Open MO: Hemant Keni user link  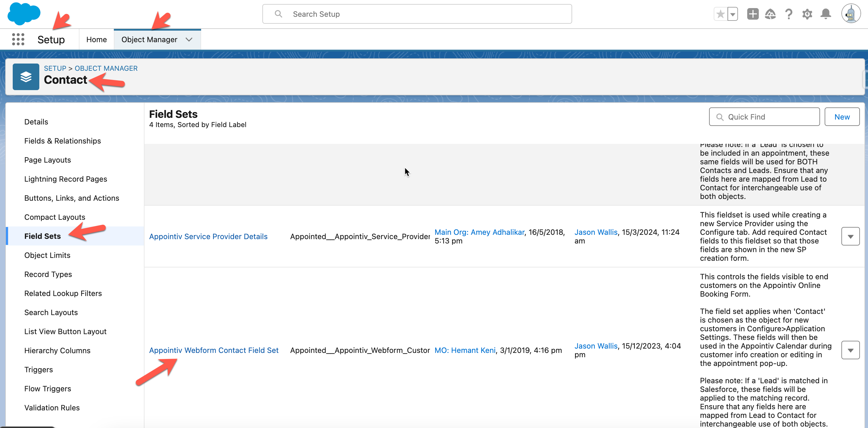(x=465, y=350)
